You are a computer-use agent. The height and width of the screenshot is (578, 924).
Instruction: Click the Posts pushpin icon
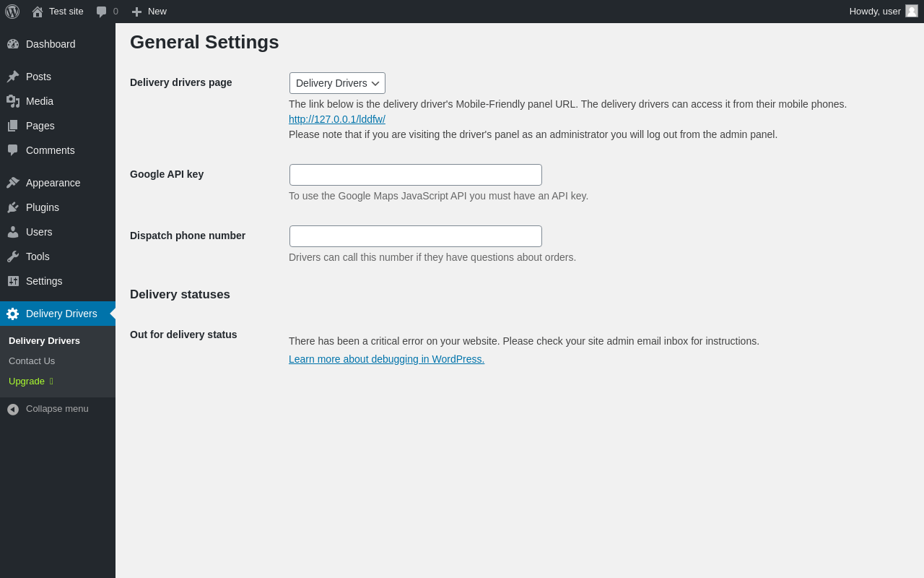click(13, 77)
